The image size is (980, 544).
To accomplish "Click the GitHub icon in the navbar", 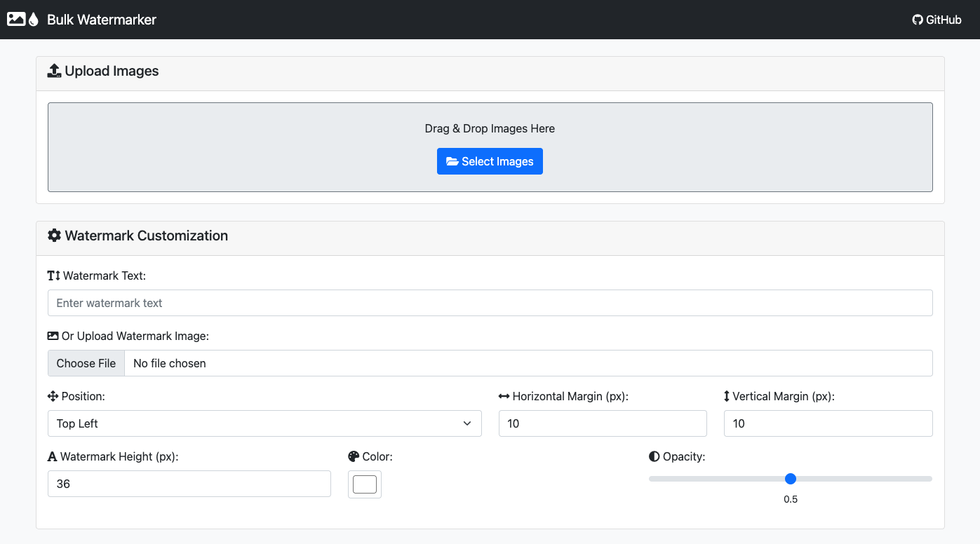I will (917, 20).
